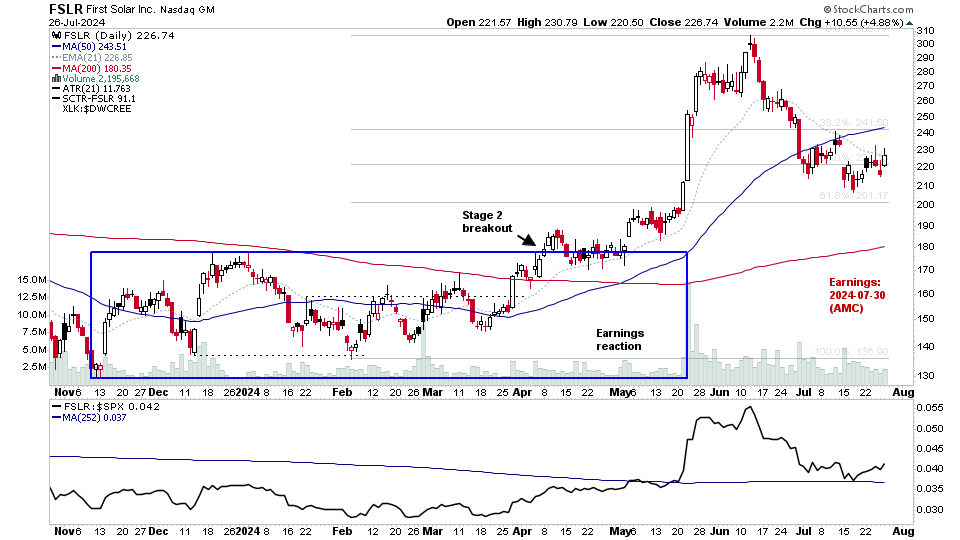Select the 'FSLR:$SPX 0.042' relative strength label
The height and width of the screenshot is (540, 960).
tap(111, 407)
